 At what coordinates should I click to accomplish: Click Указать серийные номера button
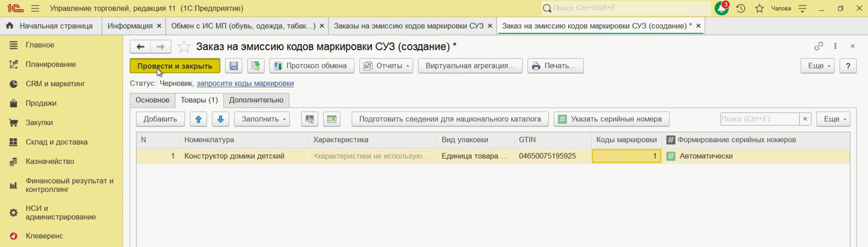611,119
